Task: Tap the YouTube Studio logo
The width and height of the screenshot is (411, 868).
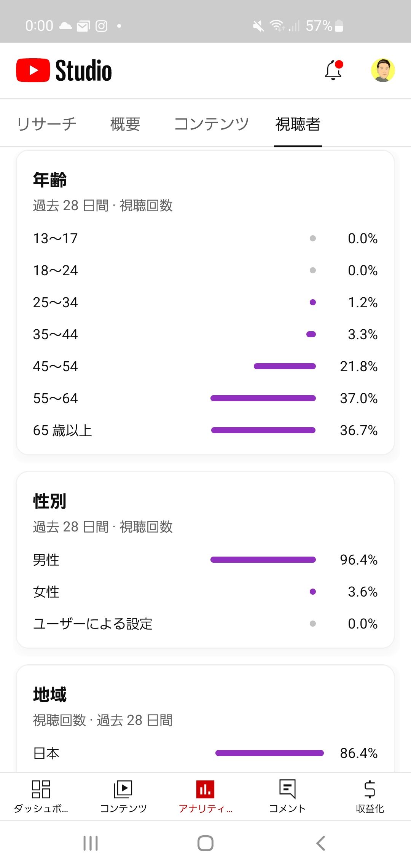Action: coord(64,70)
